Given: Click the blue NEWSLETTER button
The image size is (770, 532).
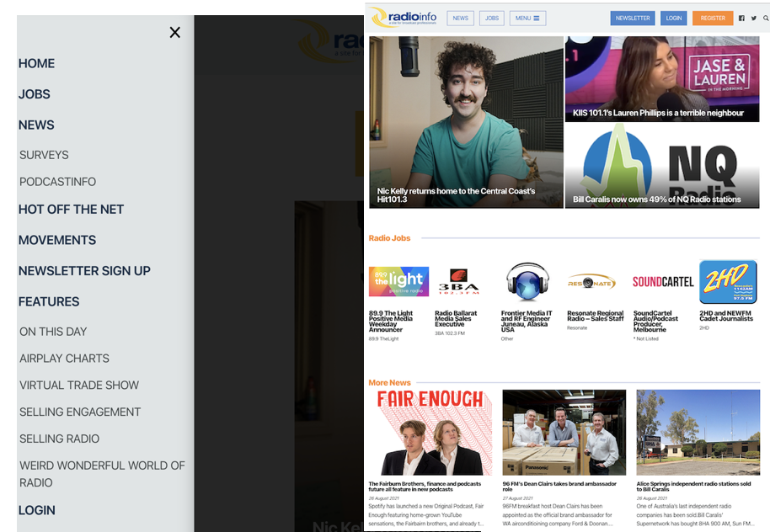Looking at the screenshot, I should pyautogui.click(x=632, y=18).
